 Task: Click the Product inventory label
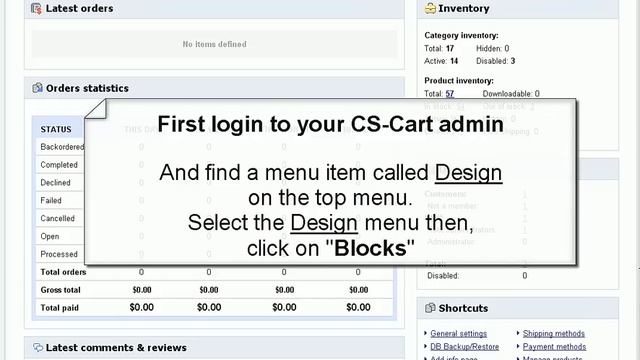click(459, 81)
